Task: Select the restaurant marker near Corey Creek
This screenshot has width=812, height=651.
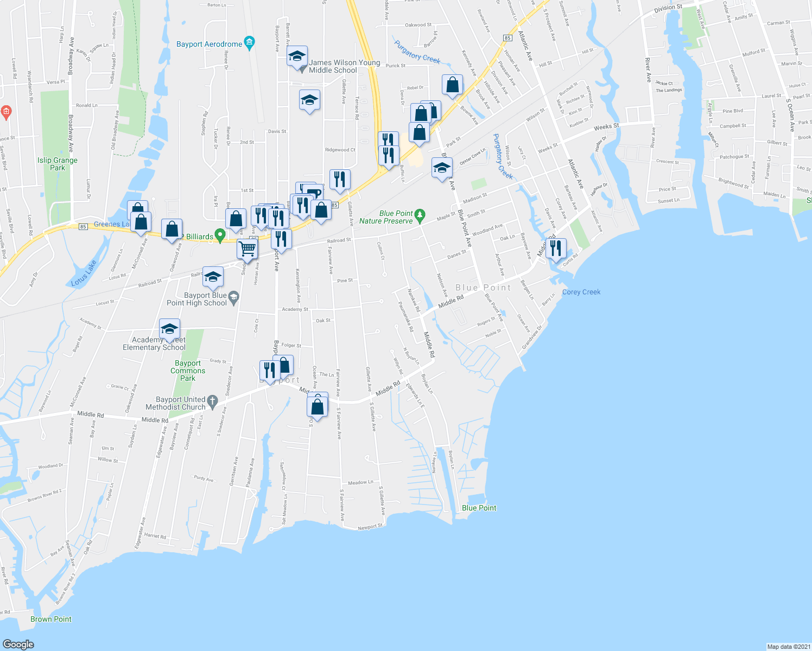Action: [x=556, y=248]
